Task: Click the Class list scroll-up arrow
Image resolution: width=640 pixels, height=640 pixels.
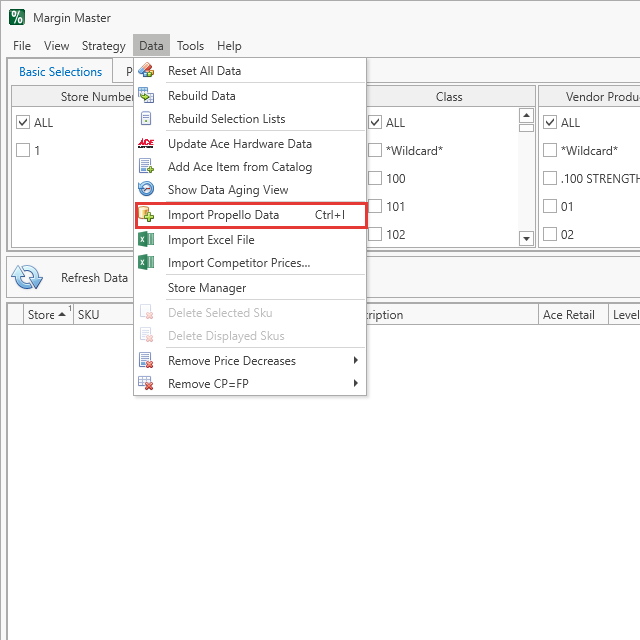Action: [x=526, y=116]
